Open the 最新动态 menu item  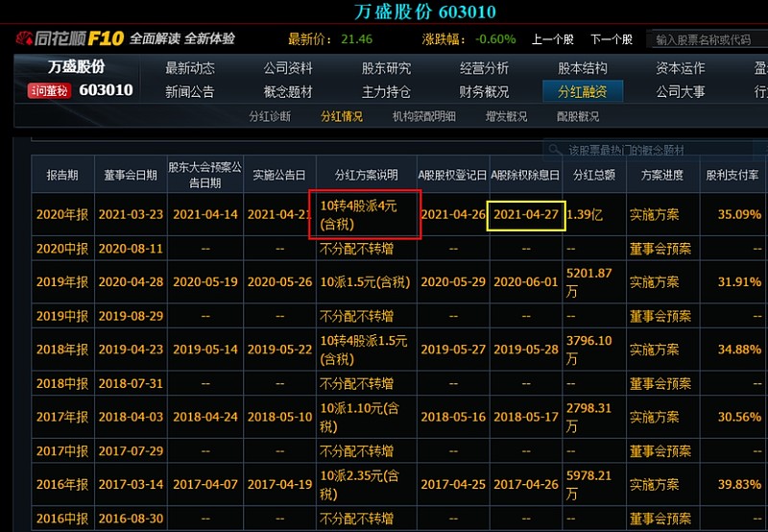[x=189, y=68]
